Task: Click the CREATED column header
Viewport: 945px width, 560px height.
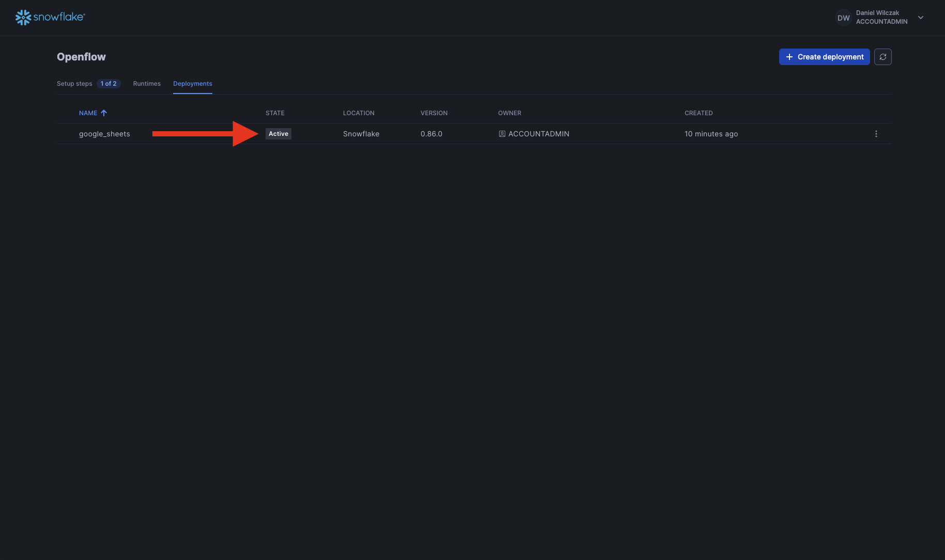Action: pyautogui.click(x=698, y=113)
